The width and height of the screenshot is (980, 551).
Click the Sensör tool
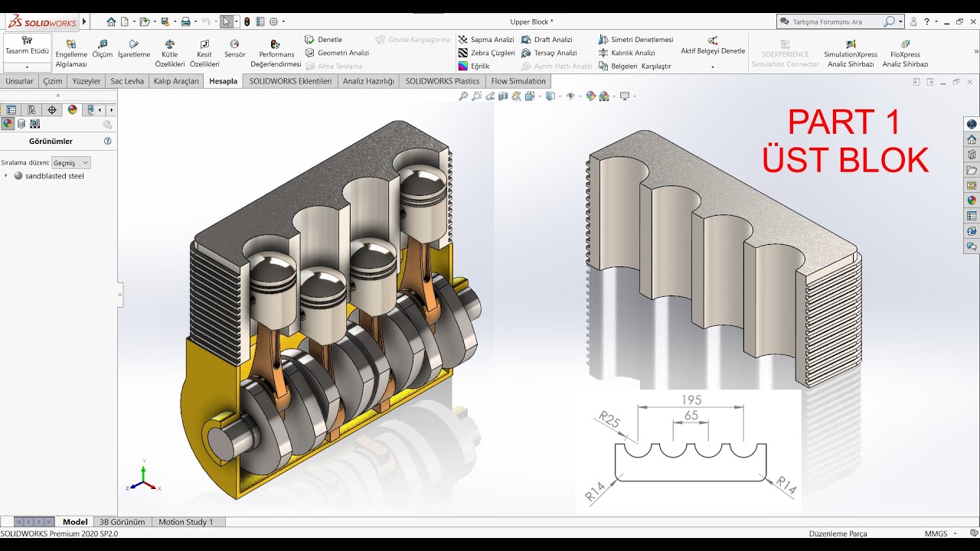tap(235, 49)
